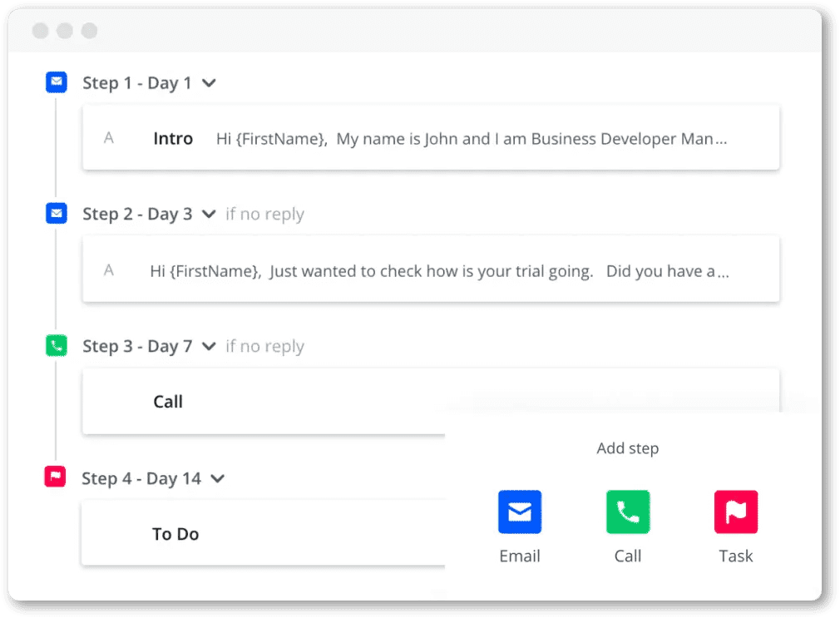Select the To Do task card

pos(264,534)
